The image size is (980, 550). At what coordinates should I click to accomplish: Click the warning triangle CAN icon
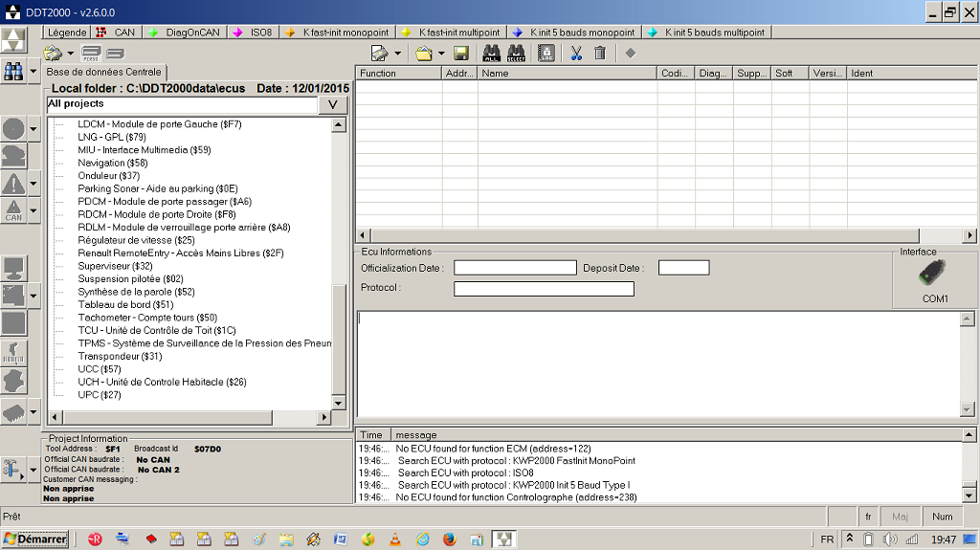tap(13, 210)
